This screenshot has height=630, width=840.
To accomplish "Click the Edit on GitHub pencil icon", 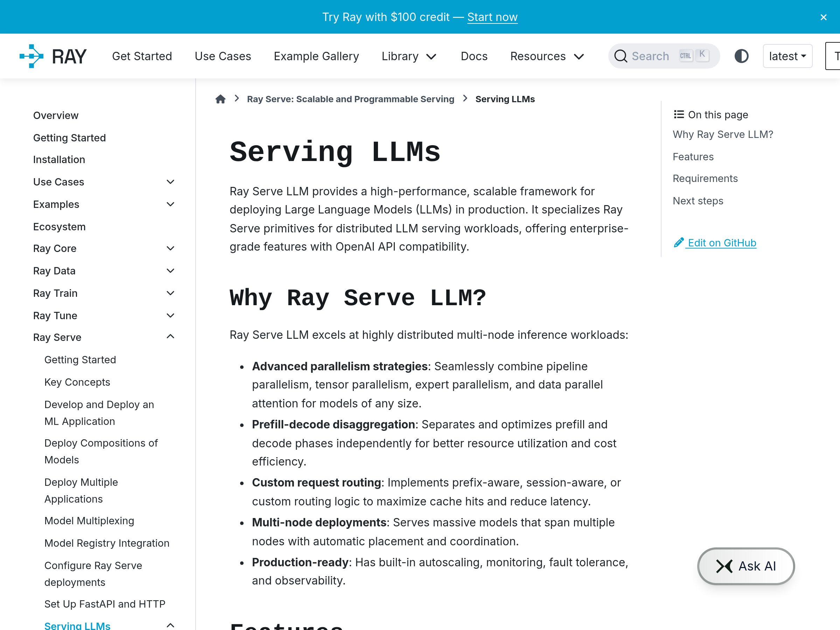I will tap(679, 242).
